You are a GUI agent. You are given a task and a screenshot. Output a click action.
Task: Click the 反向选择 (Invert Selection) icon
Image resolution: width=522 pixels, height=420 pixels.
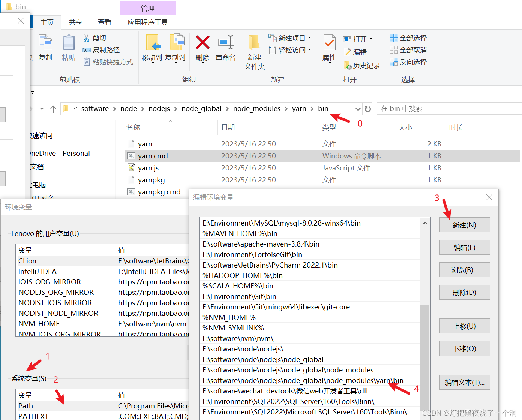pyautogui.click(x=394, y=62)
